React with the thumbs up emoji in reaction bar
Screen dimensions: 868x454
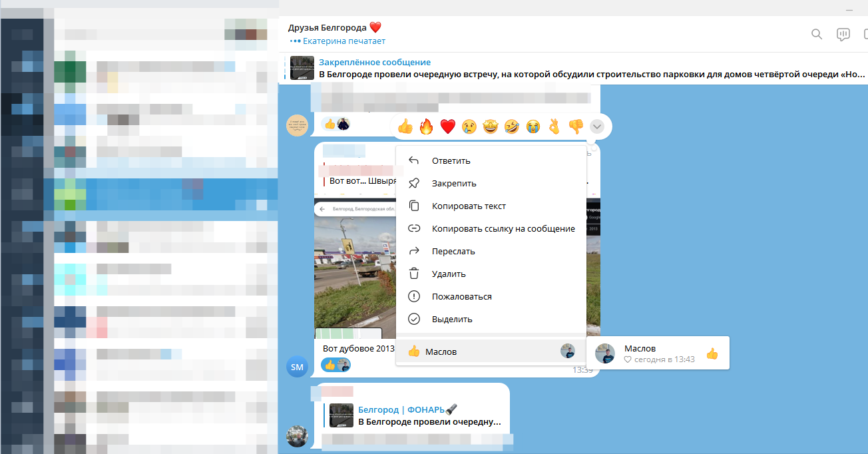point(405,126)
